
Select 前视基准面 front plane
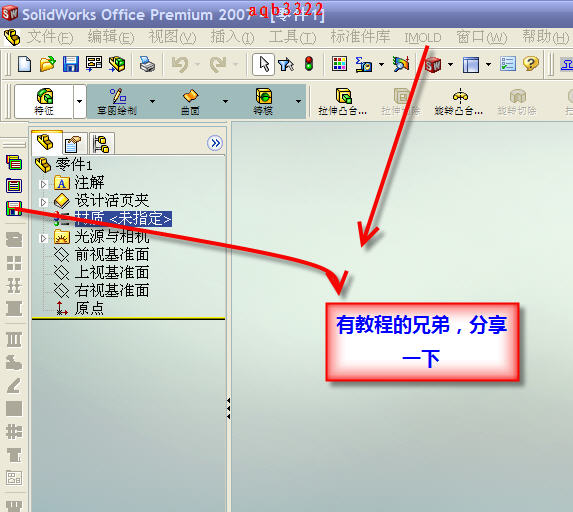[x=112, y=254]
